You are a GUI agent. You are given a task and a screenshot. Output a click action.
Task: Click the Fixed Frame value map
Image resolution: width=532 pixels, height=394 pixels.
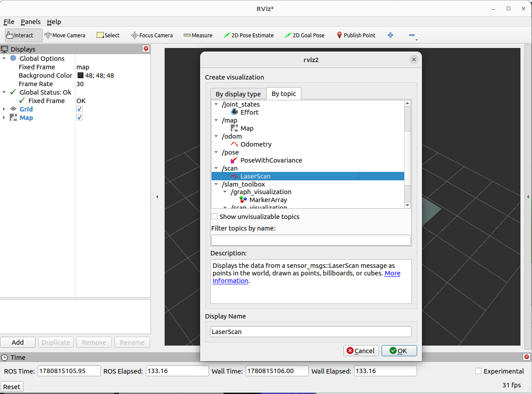[83, 67]
